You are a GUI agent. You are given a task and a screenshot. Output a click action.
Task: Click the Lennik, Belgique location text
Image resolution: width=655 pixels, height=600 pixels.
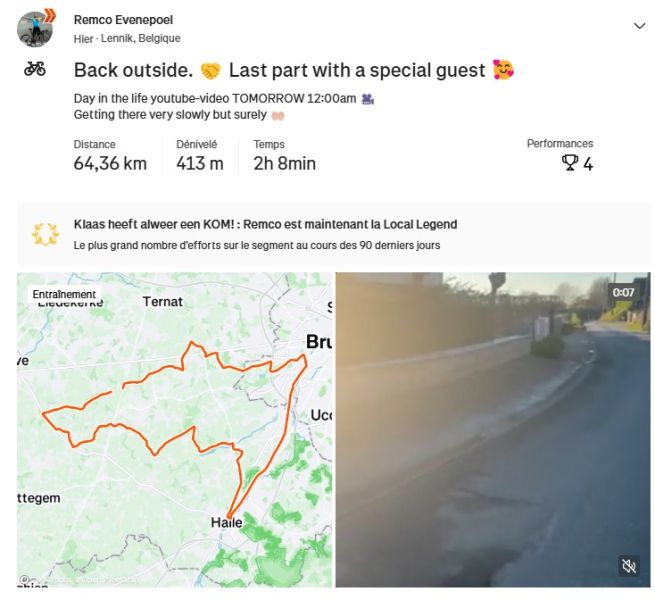click(141, 38)
